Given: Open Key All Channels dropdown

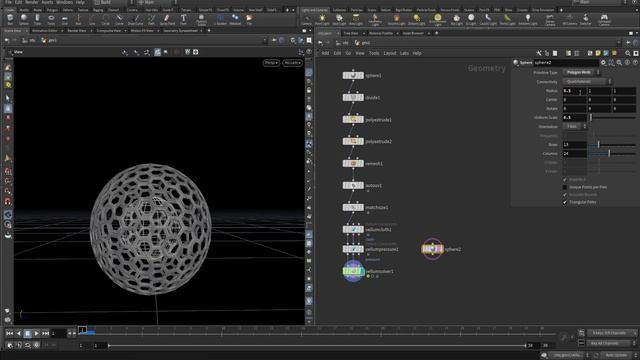Looking at the screenshot, I should point(611,344).
